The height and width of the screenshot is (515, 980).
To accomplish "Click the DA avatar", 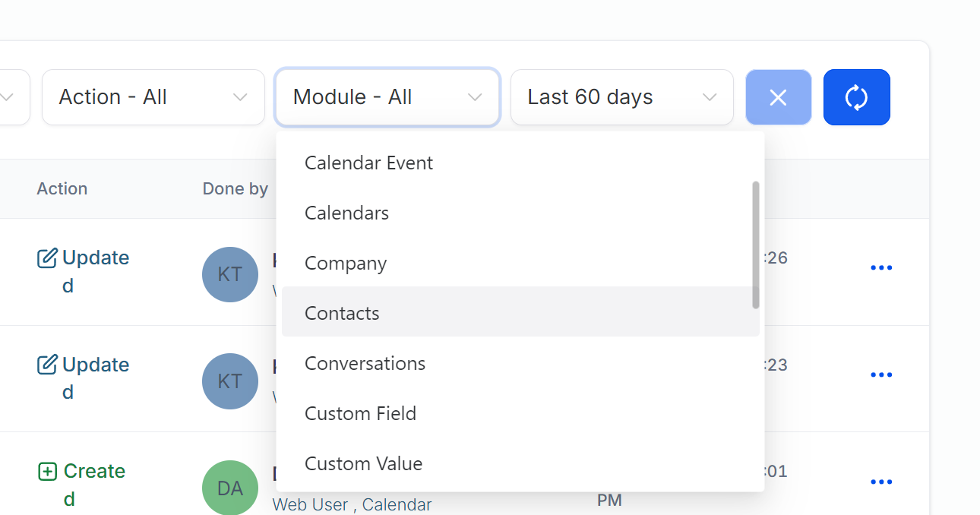I will [x=230, y=488].
